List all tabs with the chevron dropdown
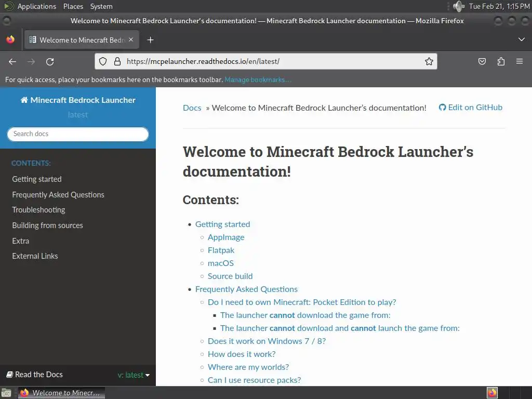The height and width of the screenshot is (399, 532). (522, 39)
